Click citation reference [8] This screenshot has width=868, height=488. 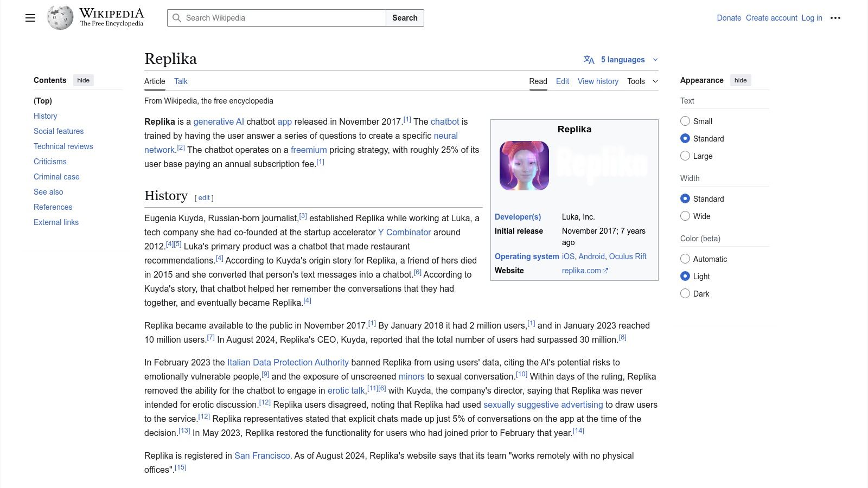point(623,337)
